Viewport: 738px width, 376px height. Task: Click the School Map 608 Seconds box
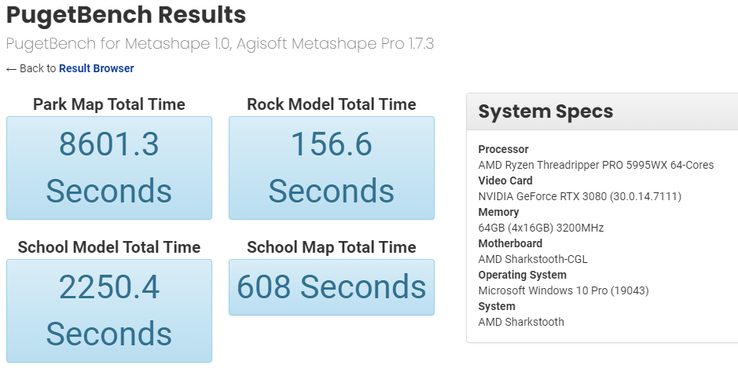331,287
